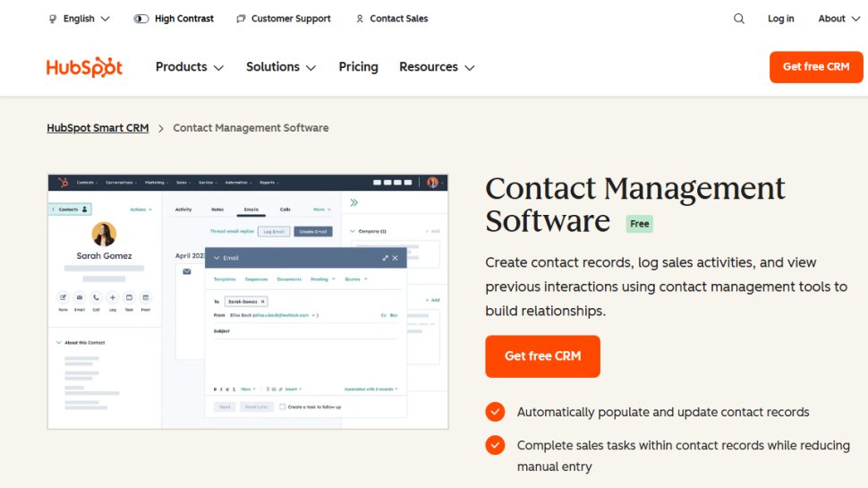The width and height of the screenshot is (868, 488).
Task: Click the Subject field in email composer
Action: point(305,331)
